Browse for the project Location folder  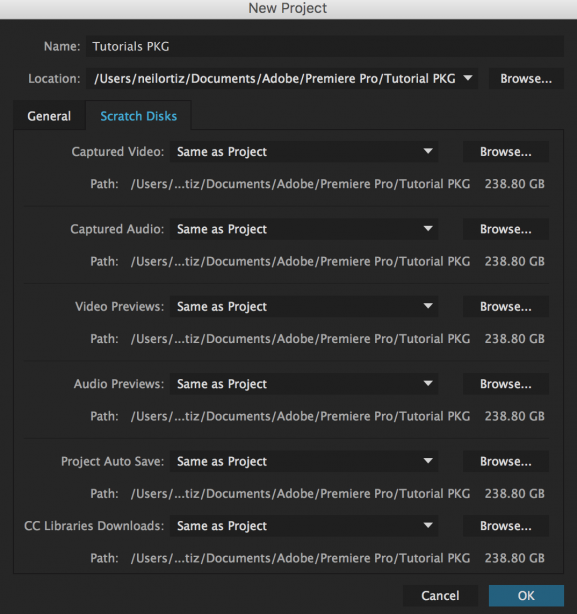pos(526,79)
